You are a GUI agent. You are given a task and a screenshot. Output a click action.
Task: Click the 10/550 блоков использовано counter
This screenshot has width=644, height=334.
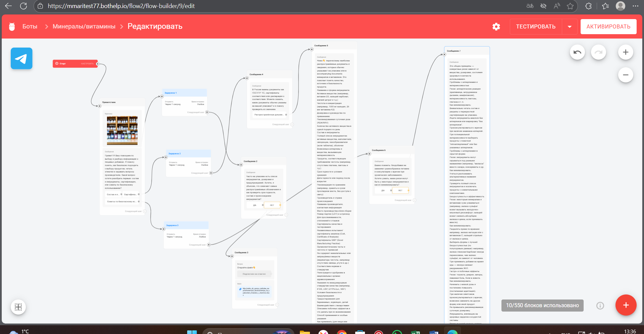(x=542, y=306)
